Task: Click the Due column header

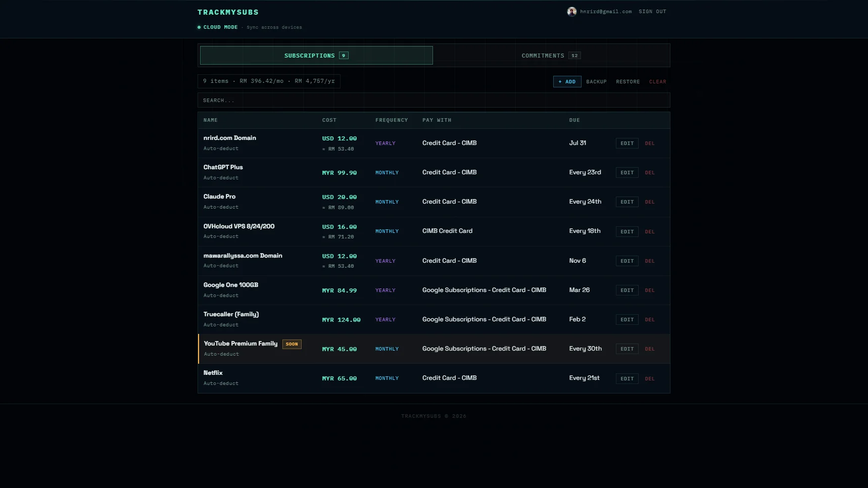Action: click(574, 120)
